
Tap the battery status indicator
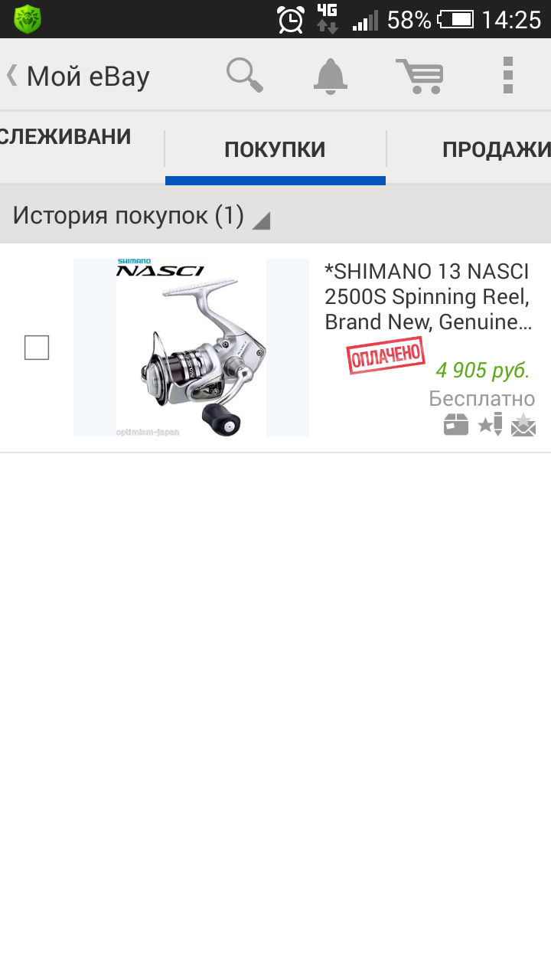455,19
